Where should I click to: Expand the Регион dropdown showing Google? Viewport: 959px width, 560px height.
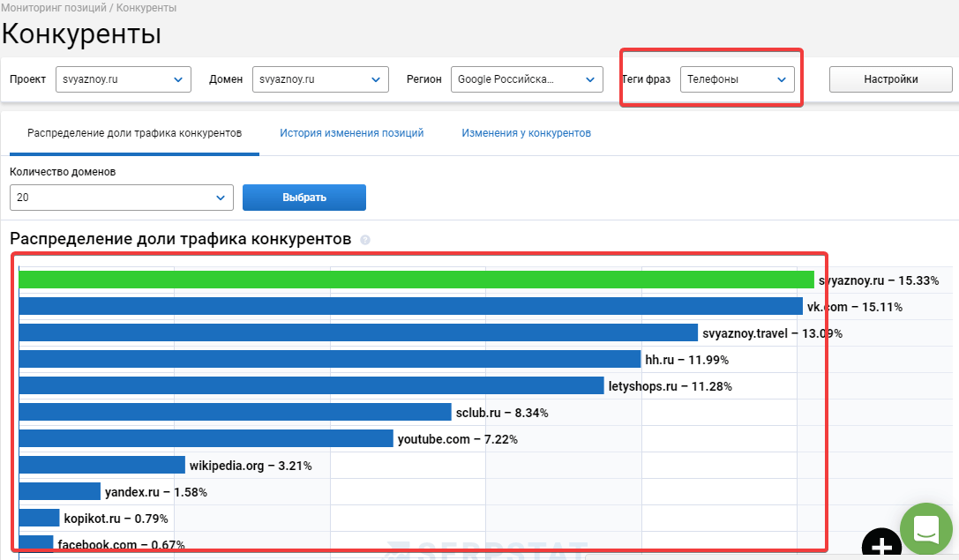coord(528,79)
